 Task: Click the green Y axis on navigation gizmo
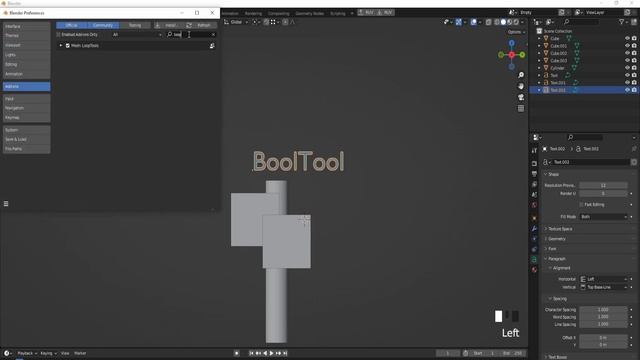[x=522, y=55]
